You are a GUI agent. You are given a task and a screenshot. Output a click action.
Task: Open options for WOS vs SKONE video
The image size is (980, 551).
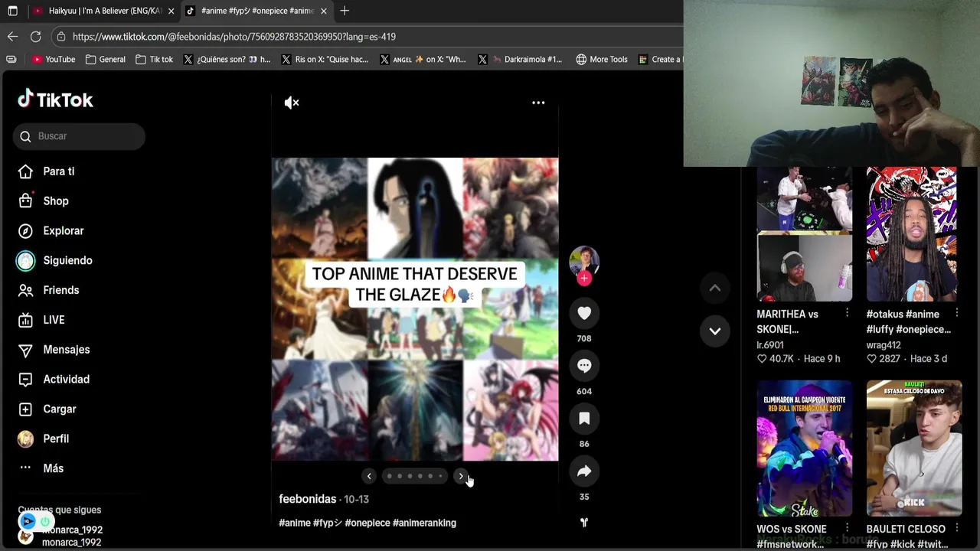point(847,528)
